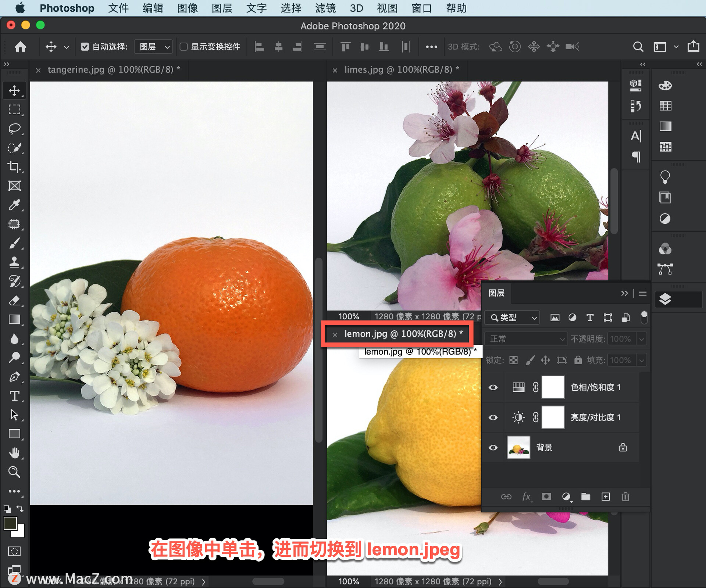Create a new layer with plus icon
706x588 pixels.
tap(605, 497)
